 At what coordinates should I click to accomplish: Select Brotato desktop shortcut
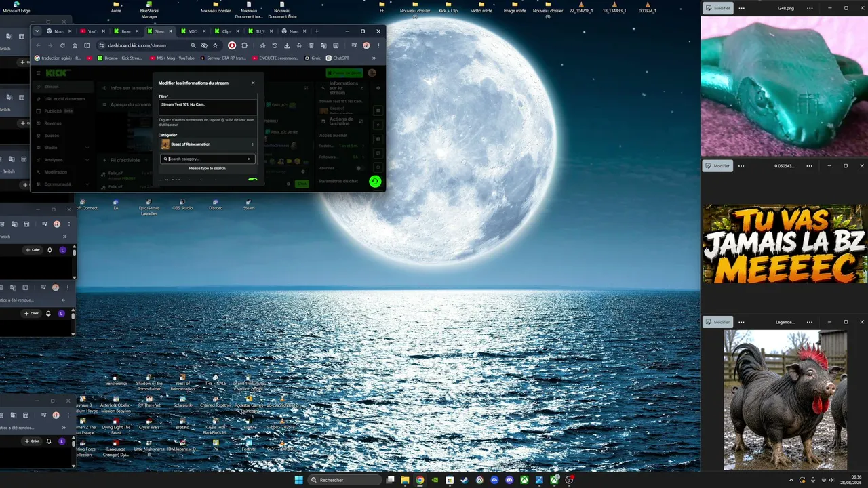click(182, 424)
